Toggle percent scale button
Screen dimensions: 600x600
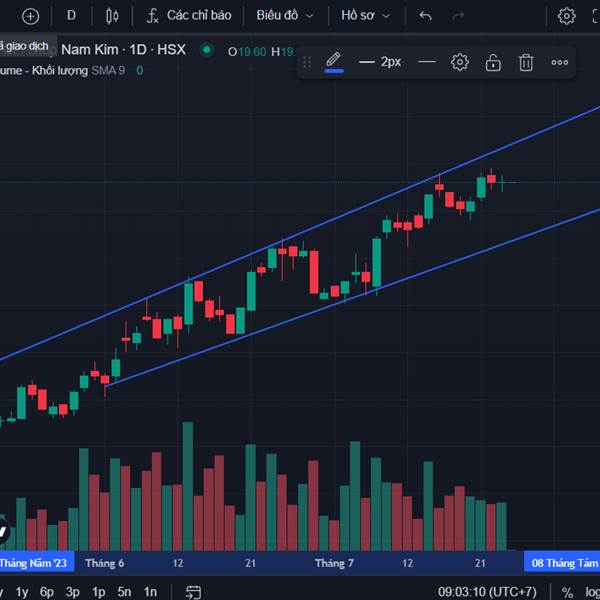click(567, 592)
